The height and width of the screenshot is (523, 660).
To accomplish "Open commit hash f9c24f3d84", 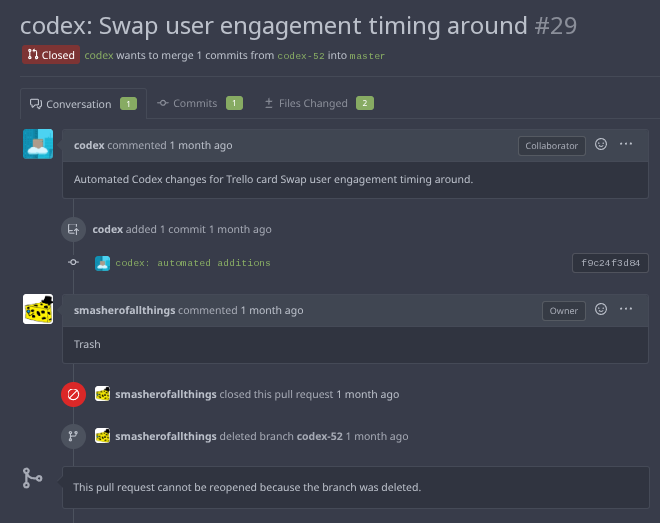I will [x=610, y=263].
